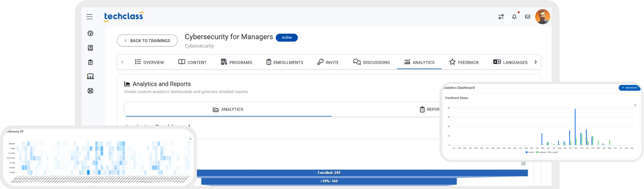Viewport: 644px width, 189px height.
Task: Select the Reports sub-tab
Action: tap(430, 109)
